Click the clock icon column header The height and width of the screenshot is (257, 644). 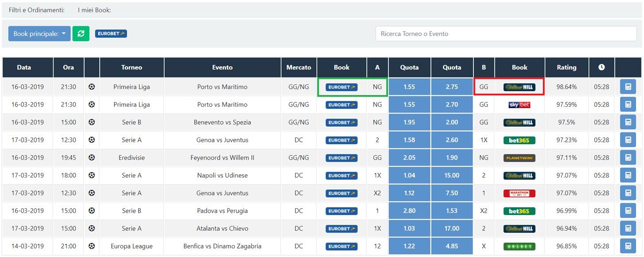[x=601, y=67]
